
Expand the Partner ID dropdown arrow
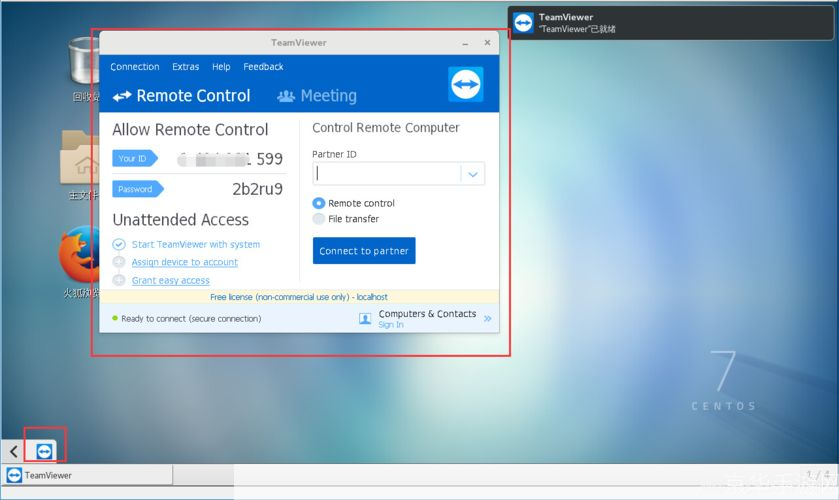(473, 174)
